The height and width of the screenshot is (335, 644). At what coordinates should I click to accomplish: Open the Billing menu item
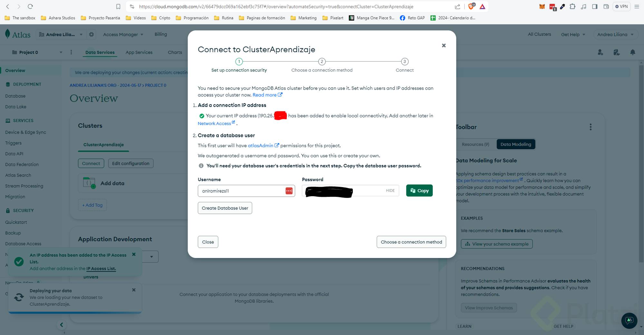161,34
